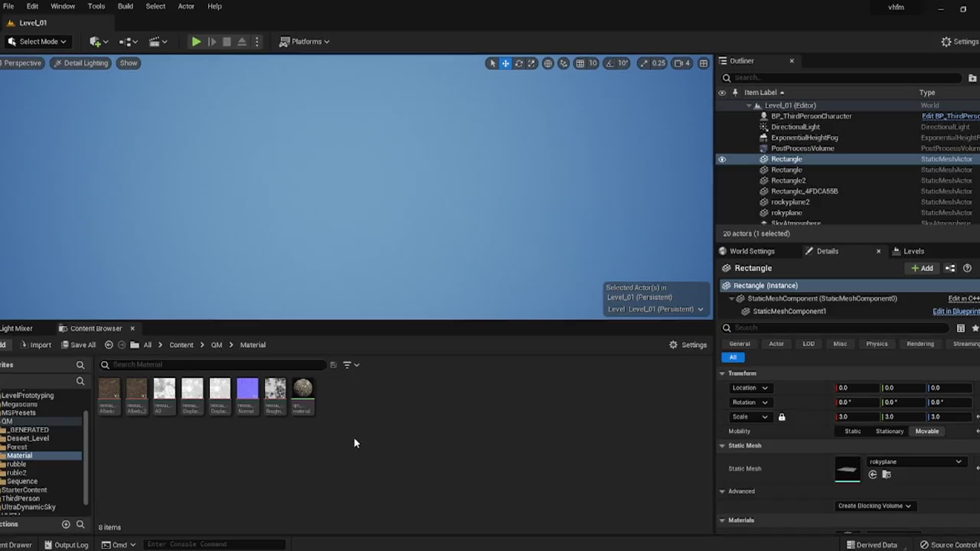The image size is (980, 551).
Task: Click the Eject button in play toolbar
Action: tap(242, 42)
